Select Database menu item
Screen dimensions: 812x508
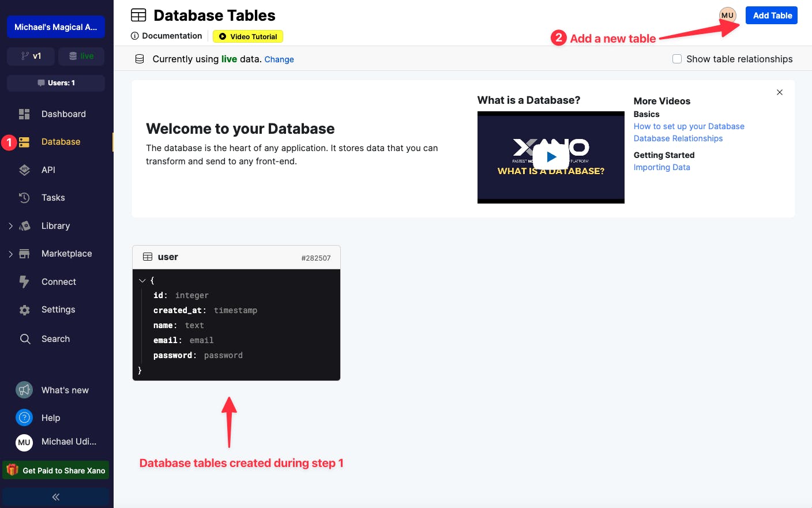click(x=61, y=142)
